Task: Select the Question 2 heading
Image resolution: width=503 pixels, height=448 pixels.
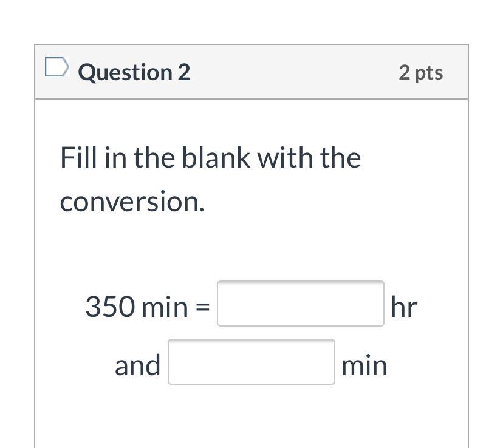Action: (134, 72)
